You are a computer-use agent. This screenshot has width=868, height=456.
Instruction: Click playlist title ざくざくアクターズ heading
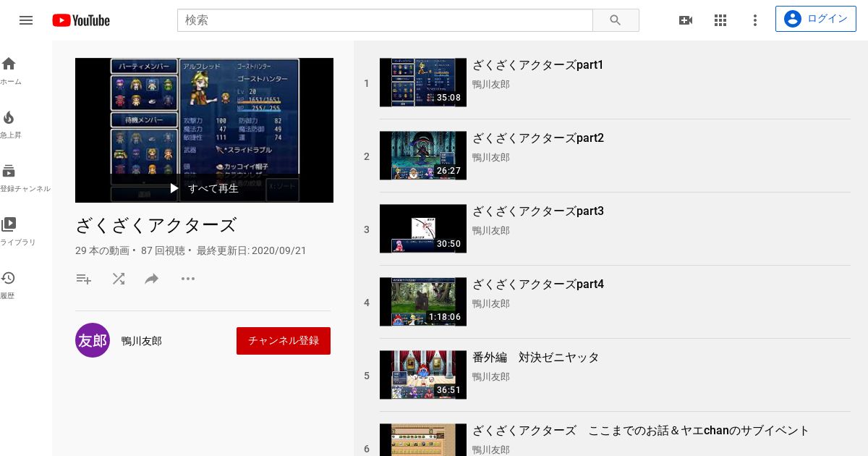pos(156,225)
